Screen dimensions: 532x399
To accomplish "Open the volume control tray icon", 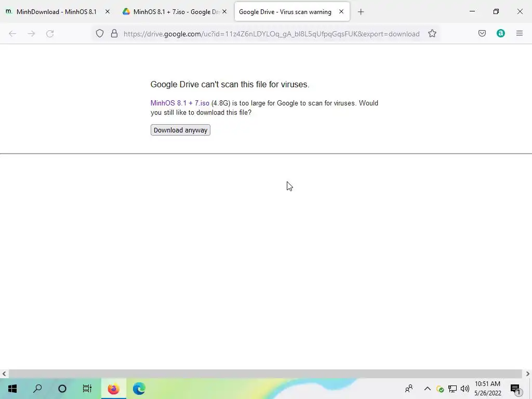I will coord(465,389).
